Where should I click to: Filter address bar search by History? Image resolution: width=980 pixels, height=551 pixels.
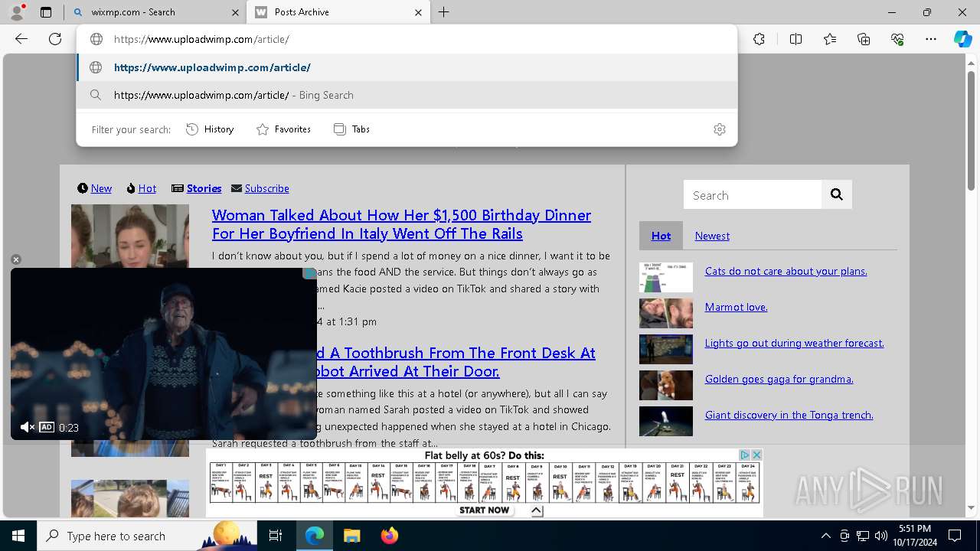pos(210,129)
